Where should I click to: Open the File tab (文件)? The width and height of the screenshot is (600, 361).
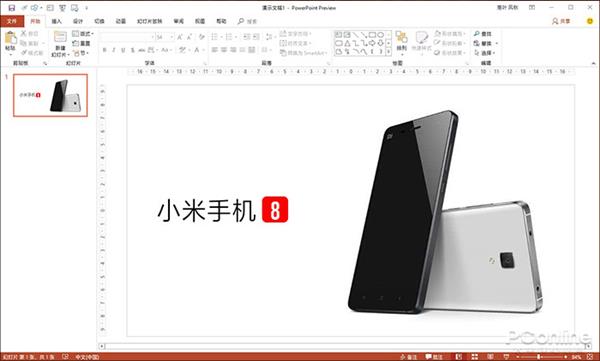click(12, 21)
